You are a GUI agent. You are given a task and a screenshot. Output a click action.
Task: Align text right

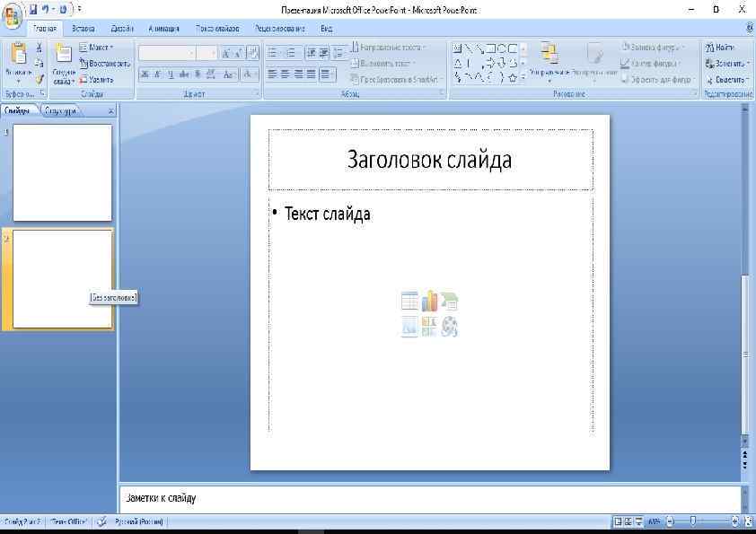[298, 74]
